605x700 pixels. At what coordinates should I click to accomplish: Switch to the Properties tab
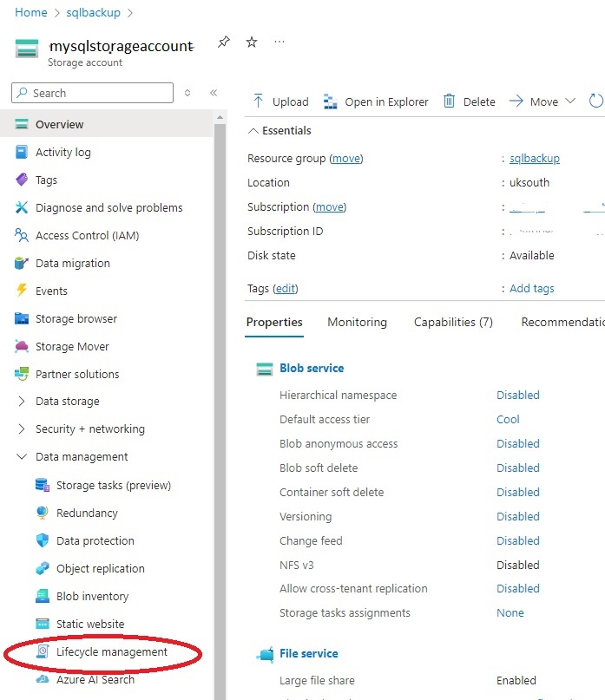274,322
